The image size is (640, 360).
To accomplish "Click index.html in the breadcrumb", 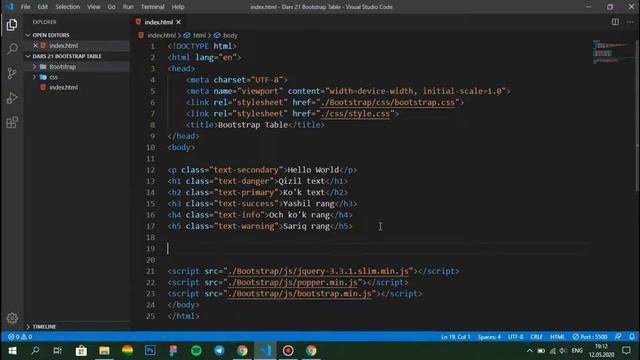I will click(161, 36).
